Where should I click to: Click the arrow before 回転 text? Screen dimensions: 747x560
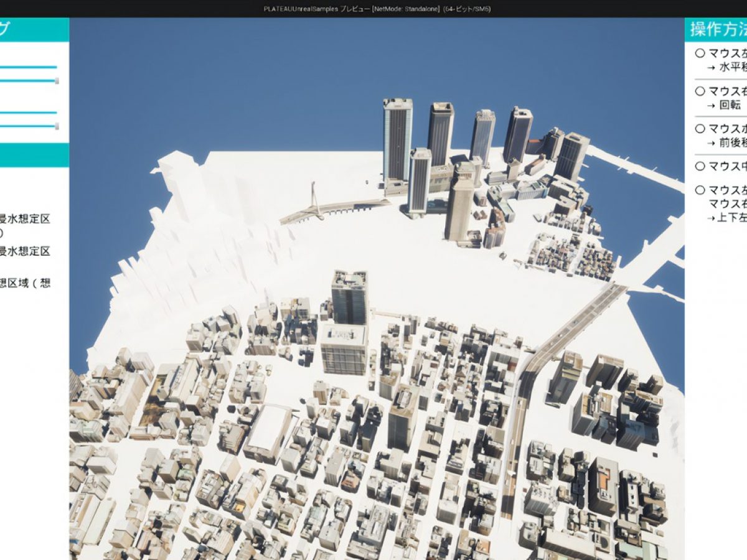[x=712, y=105]
